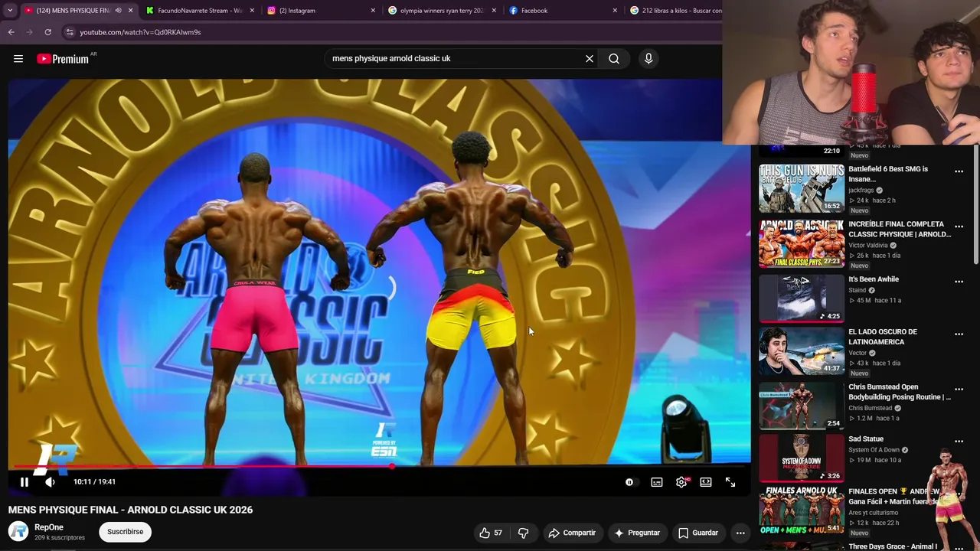Go to YouTube Premium home logo
Screen dimensions: 980x551
(63, 59)
